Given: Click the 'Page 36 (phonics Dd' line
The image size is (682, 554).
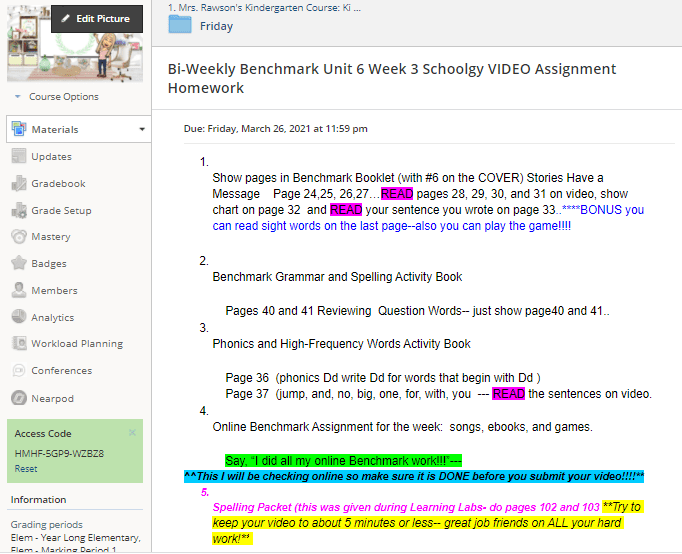Looking at the screenshot, I should click(383, 377).
